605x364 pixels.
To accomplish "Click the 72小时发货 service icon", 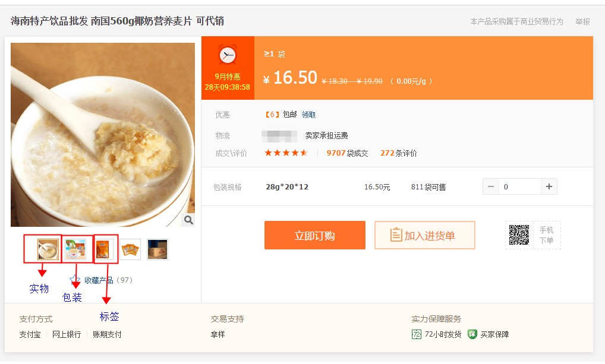I will pyautogui.click(x=417, y=334).
